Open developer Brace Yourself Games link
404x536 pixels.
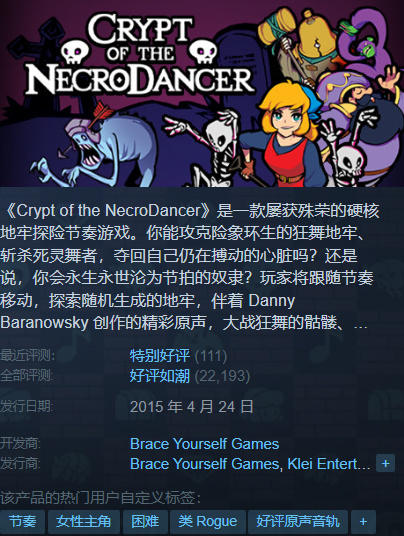204,444
